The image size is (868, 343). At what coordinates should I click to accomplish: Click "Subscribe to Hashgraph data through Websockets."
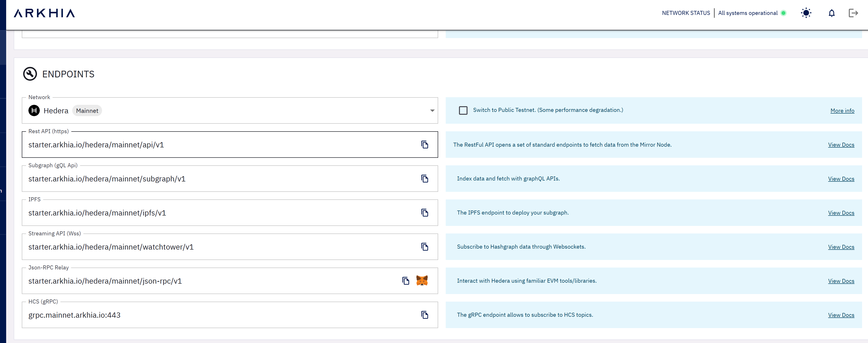click(521, 247)
